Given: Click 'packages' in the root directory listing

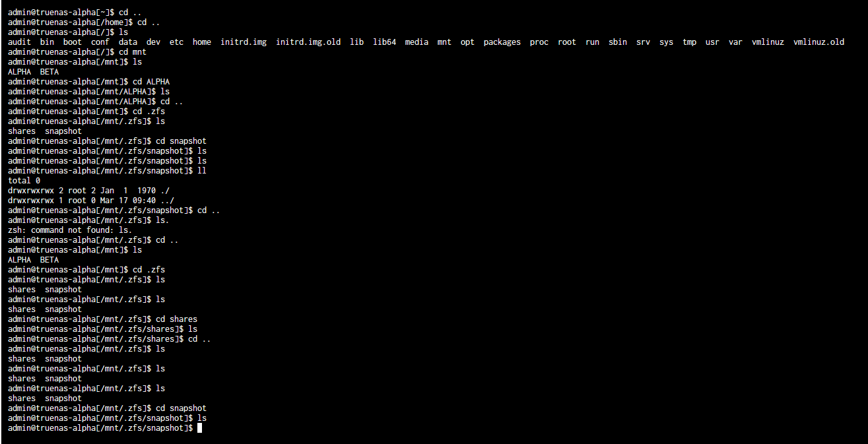Looking at the screenshot, I should pos(502,42).
